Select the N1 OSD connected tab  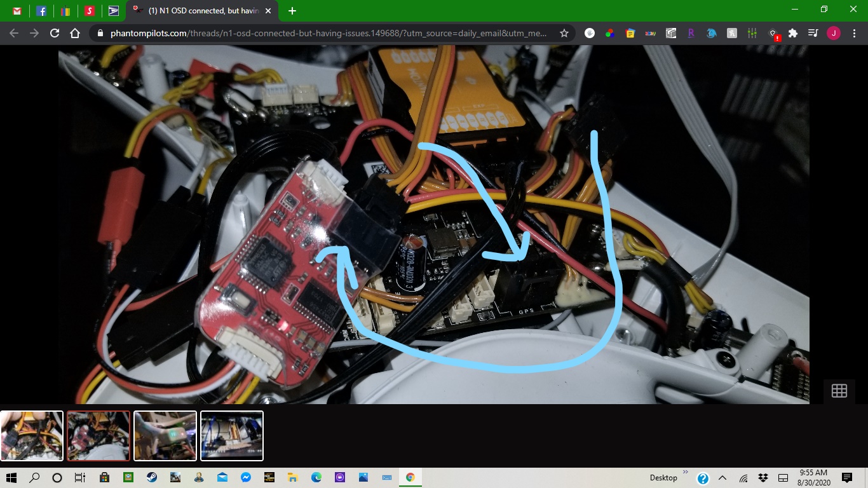[201, 11]
